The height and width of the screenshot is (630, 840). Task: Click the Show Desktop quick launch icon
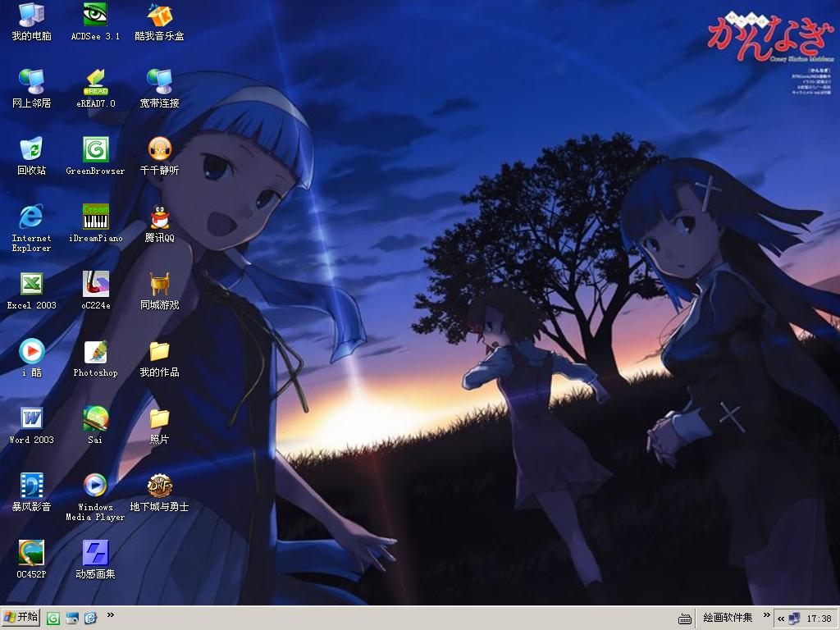click(x=72, y=619)
